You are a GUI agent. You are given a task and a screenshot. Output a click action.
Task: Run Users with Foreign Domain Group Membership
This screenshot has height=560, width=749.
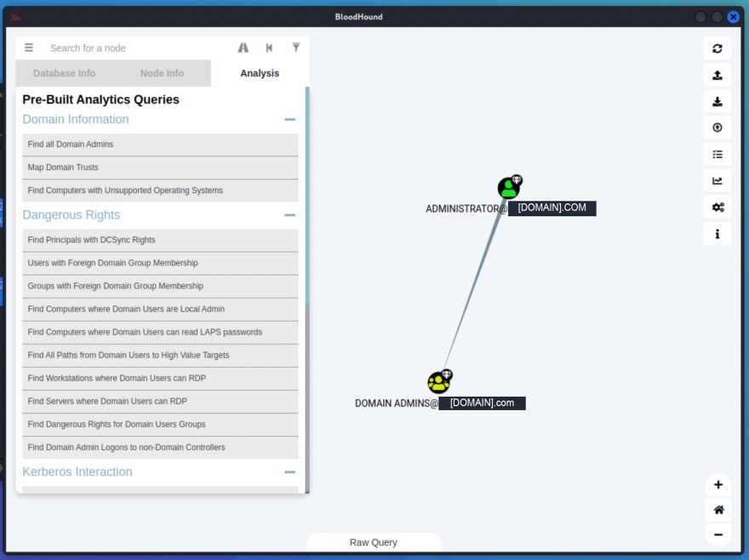(x=161, y=263)
